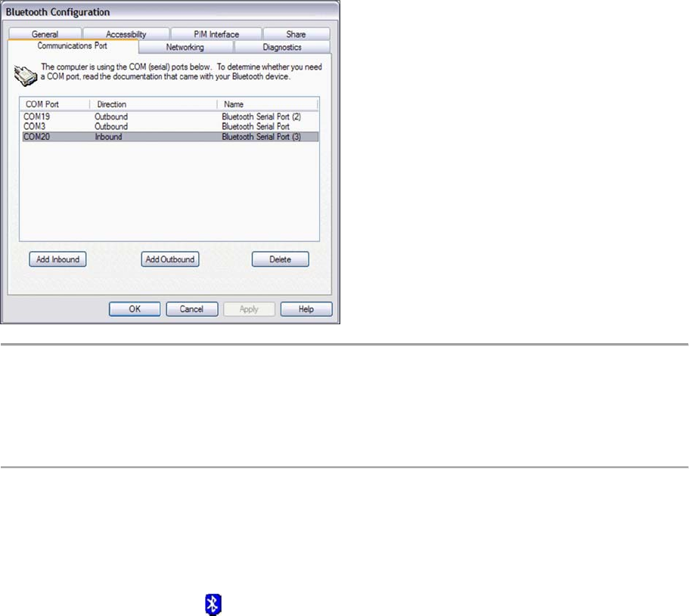Click the Add Outbound button
This screenshot has height=616, width=689.
[170, 259]
